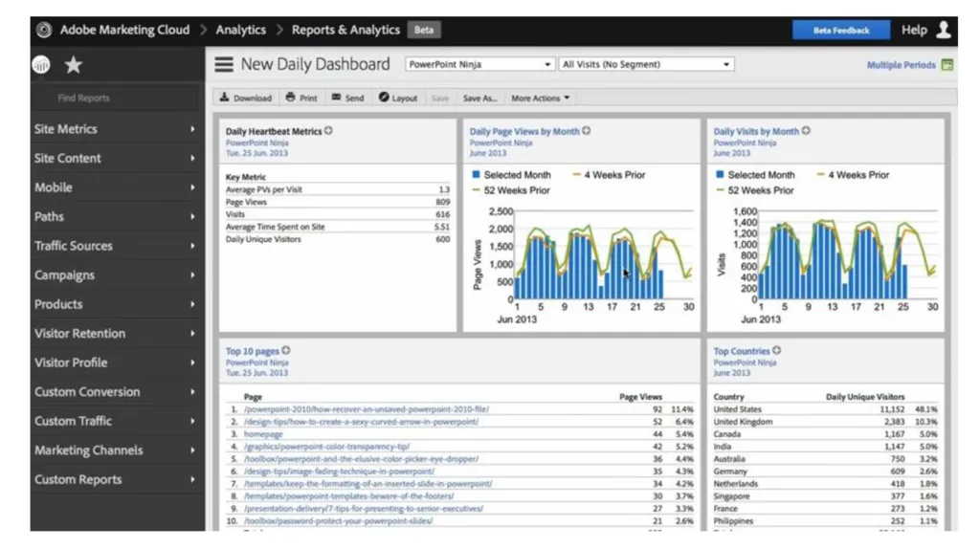
Task: Open the Top 10 pages report title
Action: (253, 351)
